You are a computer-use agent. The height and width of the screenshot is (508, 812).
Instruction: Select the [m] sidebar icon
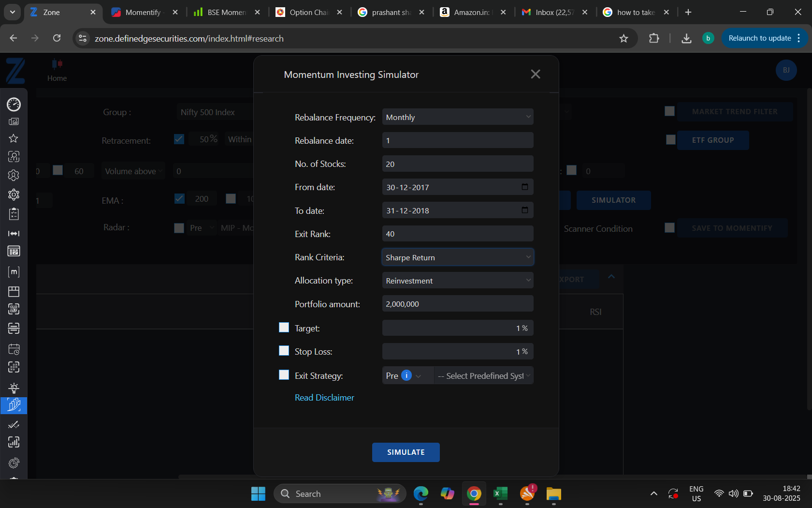[14, 272]
